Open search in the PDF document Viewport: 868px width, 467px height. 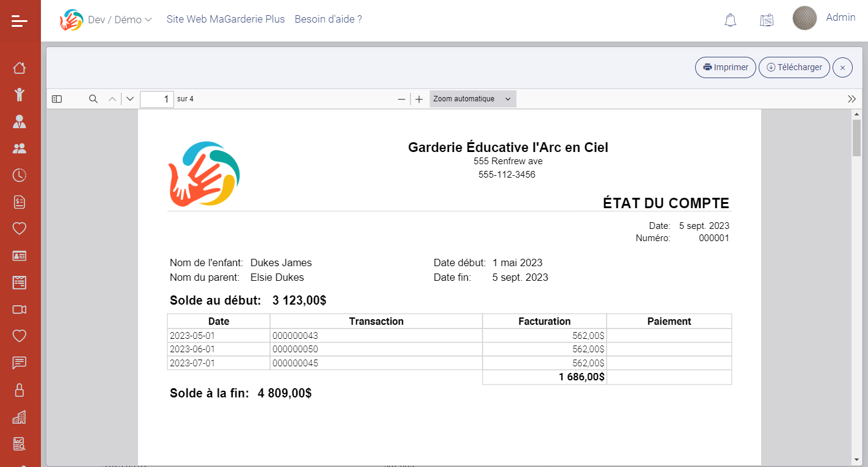[x=93, y=99]
